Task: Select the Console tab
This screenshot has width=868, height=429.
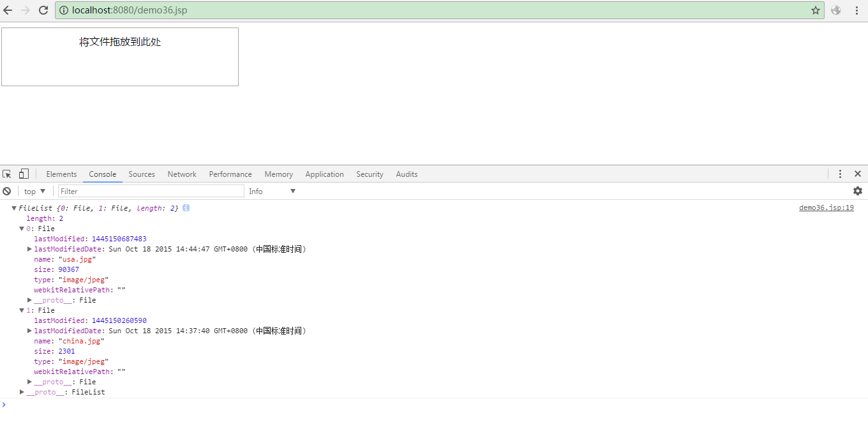Action: (x=103, y=174)
